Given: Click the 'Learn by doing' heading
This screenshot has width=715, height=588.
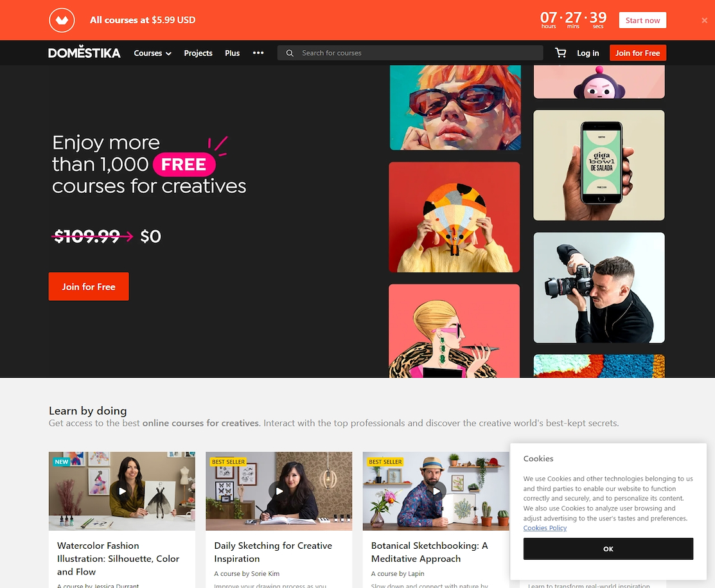Looking at the screenshot, I should [x=87, y=411].
